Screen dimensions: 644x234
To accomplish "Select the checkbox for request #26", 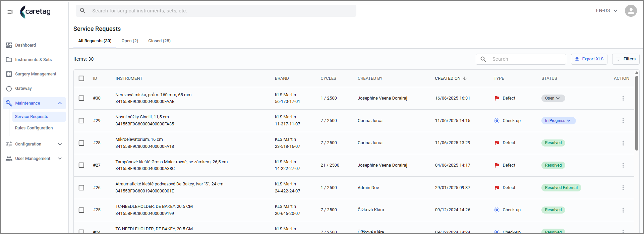I will pos(81,188).
